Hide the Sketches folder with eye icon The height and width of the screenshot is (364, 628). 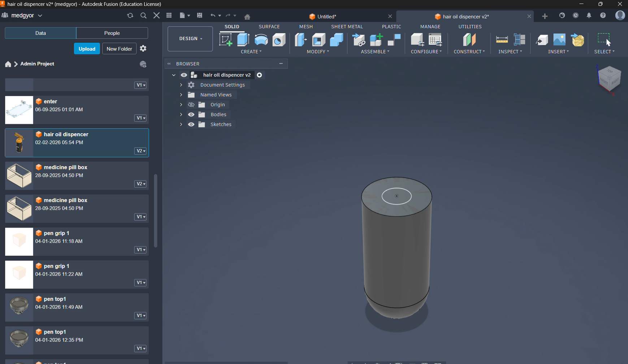pos(191,124)
